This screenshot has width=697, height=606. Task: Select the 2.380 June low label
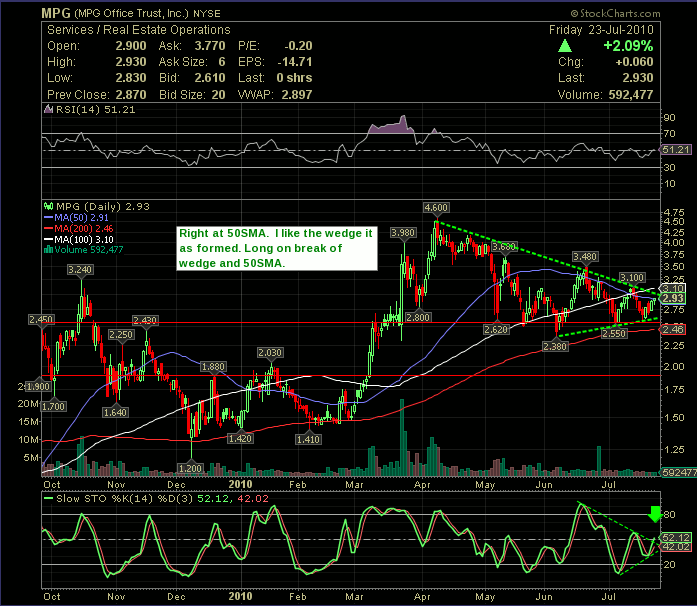[555, 346]
